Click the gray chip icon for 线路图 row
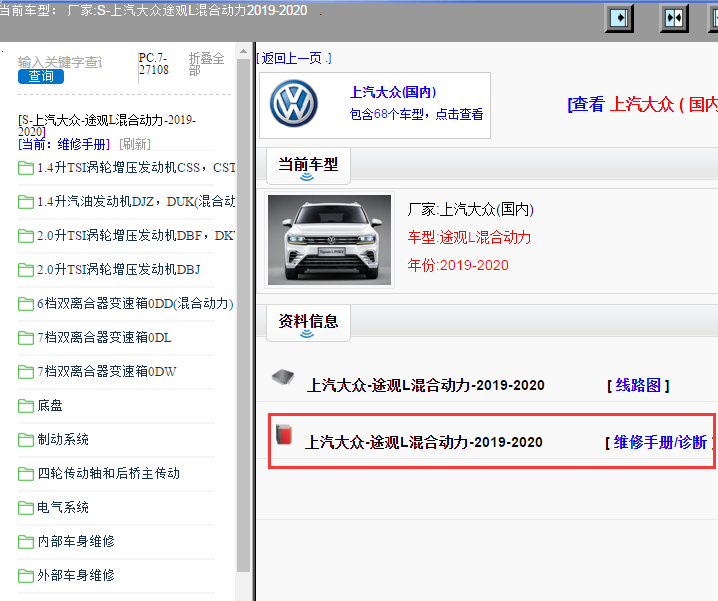Image resolution: width=718 pixels, height=601 pixels. point(283,377)
